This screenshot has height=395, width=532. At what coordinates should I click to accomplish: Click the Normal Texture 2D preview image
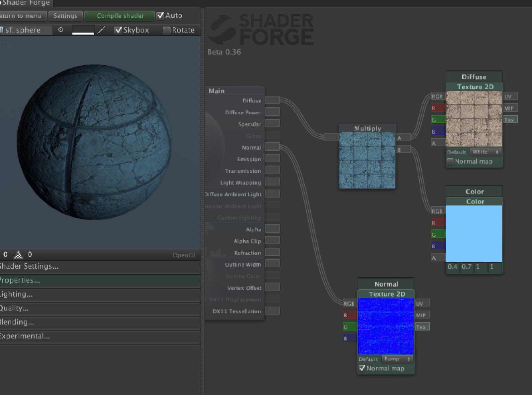click(x=386, y=326)
